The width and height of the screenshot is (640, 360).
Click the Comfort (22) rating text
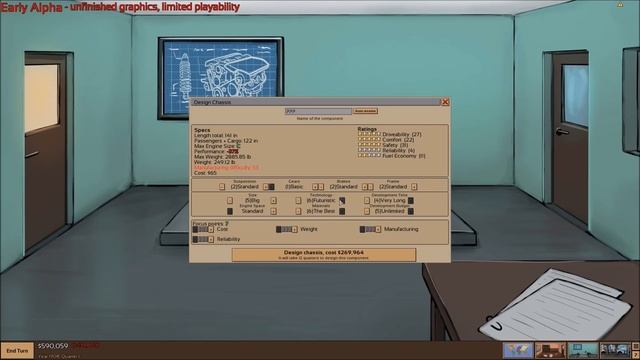[398, 140]
